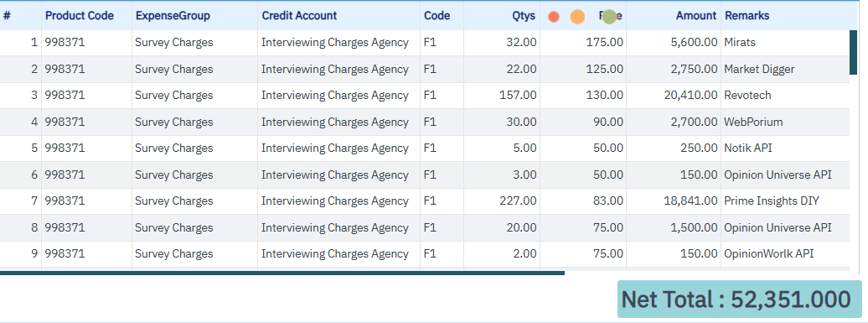This screenshot has height=323, width=868.
Task: Click the rate 130.00
Action: (x=605, y=96)
